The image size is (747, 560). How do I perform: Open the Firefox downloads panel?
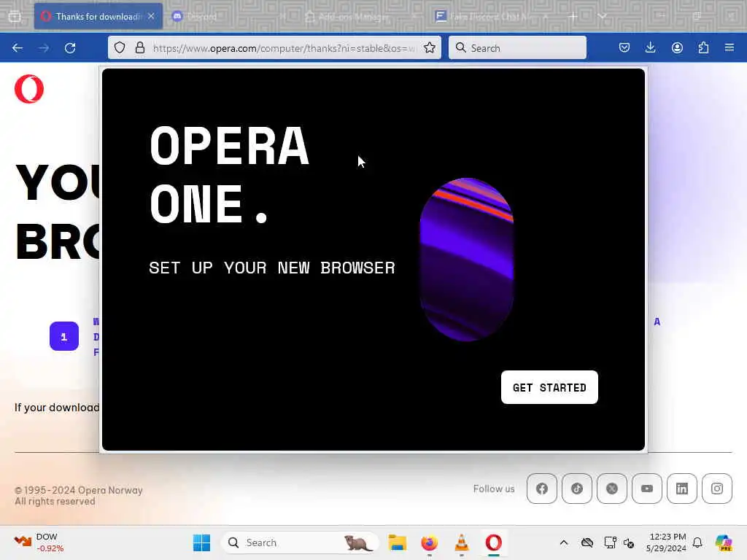(650, 47)
